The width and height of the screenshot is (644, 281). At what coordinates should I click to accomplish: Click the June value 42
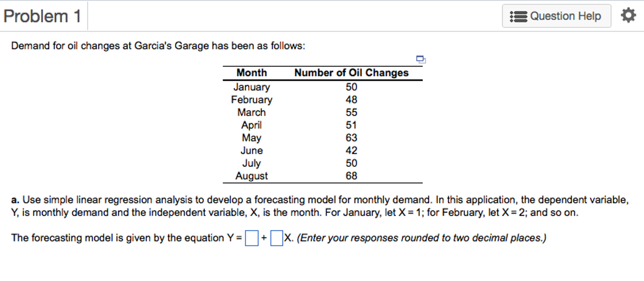click(351, 151)
